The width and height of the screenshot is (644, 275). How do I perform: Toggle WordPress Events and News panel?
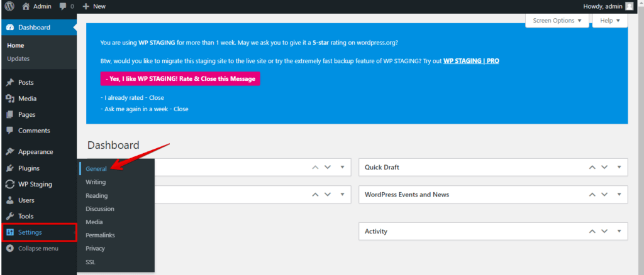(619, 195)
